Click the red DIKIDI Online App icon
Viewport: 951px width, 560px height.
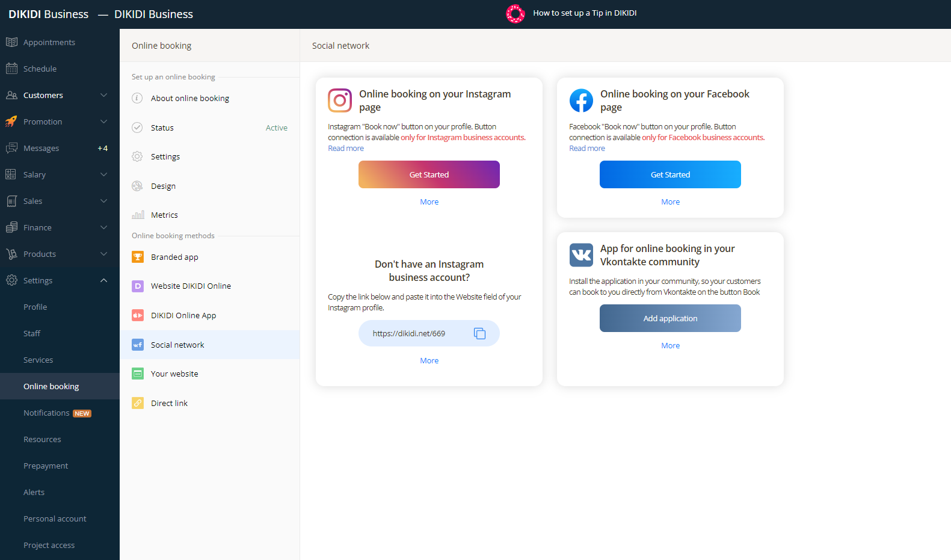[138, 315]
